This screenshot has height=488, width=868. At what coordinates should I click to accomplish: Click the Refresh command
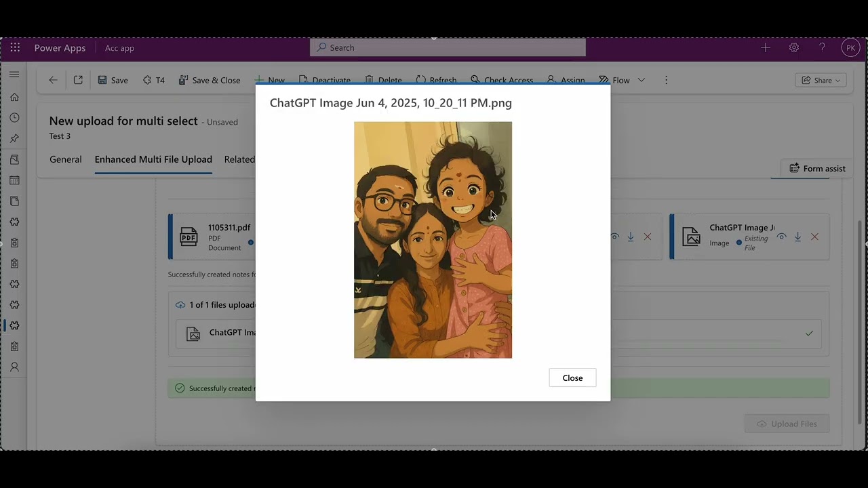point(437,80)
